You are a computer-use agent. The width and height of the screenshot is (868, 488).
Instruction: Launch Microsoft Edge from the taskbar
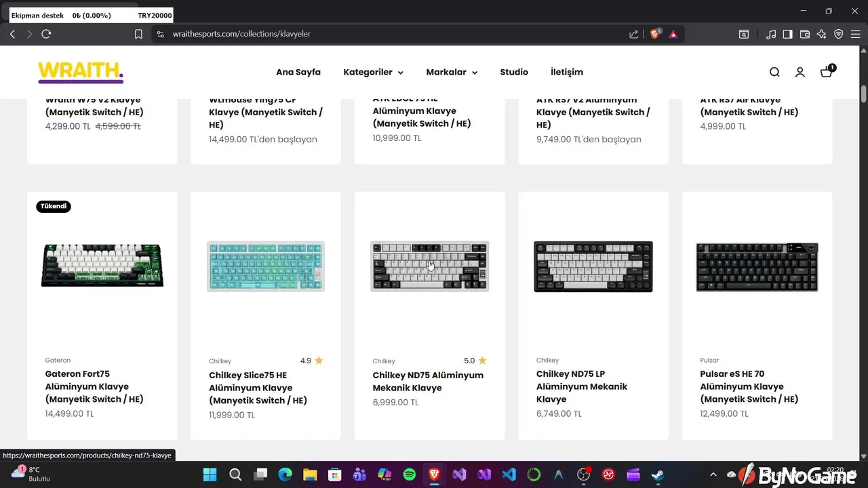tap(285, 474)
